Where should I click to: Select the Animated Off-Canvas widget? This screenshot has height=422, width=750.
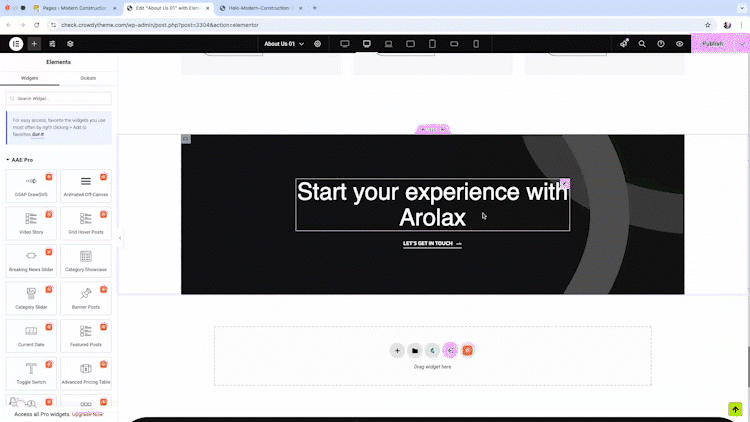tap(86, 186)
